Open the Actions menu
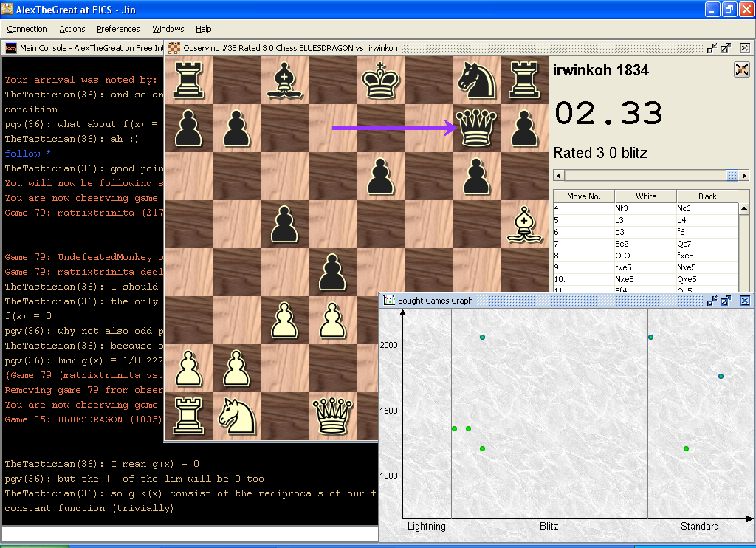756x548 pixels. point(72,29)
